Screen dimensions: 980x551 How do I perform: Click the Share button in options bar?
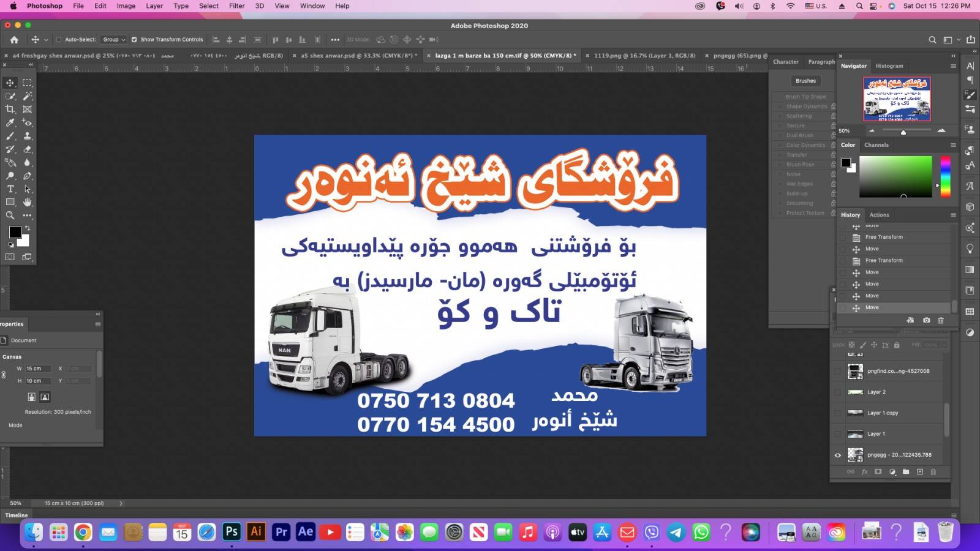pyautogui.click(x=970, y=40)
